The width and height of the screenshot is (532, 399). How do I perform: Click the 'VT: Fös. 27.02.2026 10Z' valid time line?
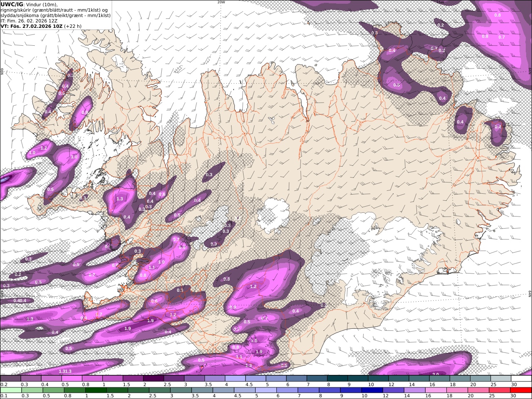pos(32,26)
